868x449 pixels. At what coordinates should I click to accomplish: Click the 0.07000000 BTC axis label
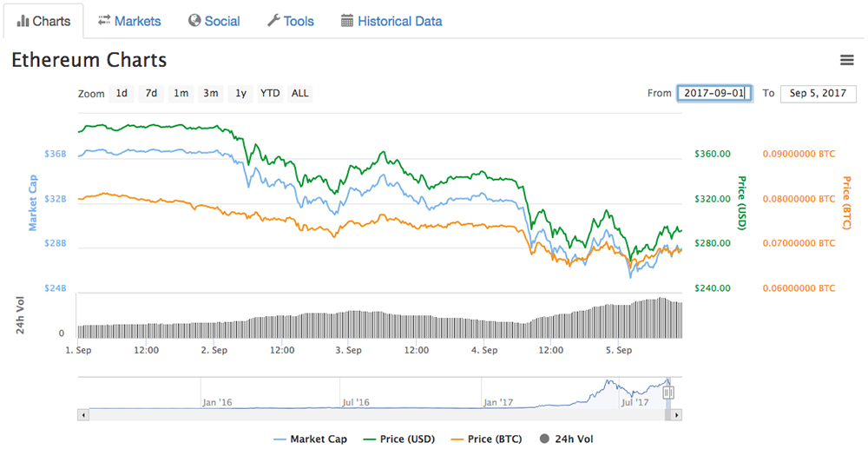tap(799, 243)
